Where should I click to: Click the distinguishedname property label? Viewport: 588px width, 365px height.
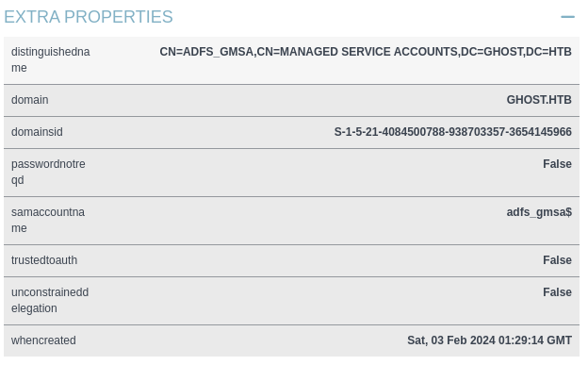point(51,59)
